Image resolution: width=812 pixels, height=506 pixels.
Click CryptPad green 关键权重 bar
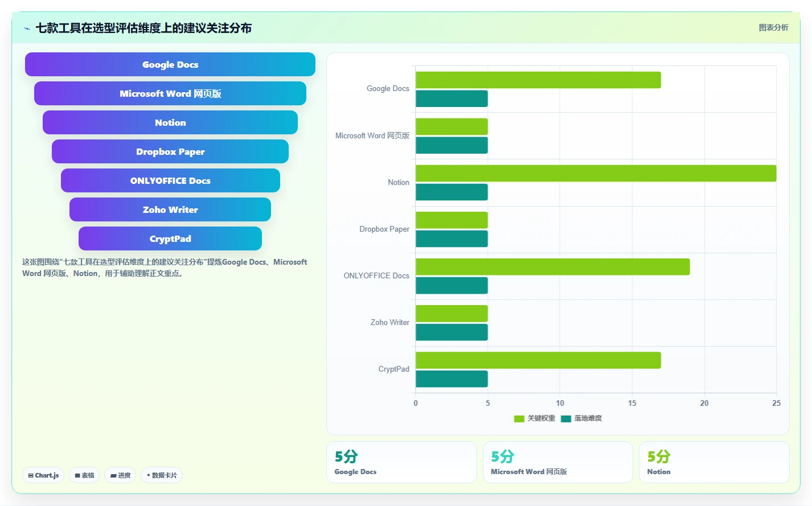538,360
